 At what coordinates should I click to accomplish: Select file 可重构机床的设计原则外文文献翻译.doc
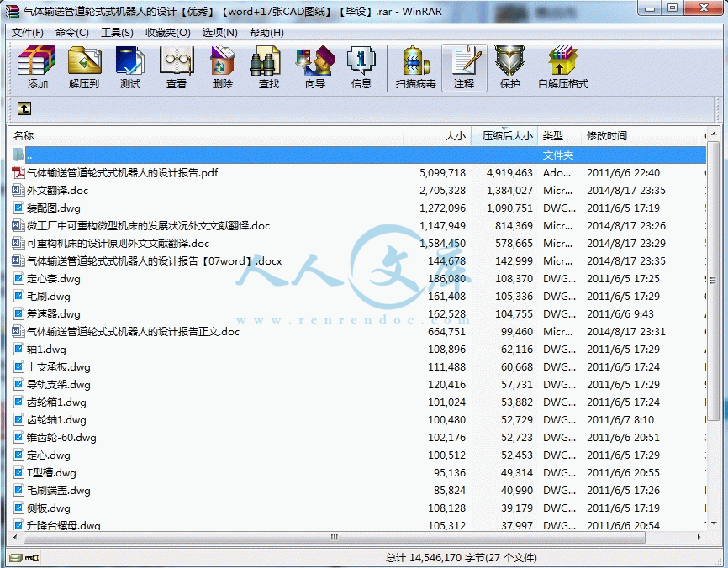118,243
